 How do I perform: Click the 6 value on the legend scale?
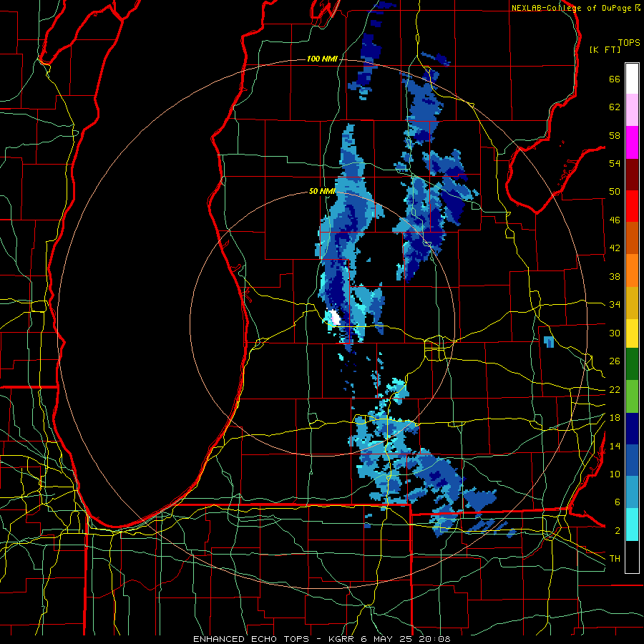coord(617,502)
